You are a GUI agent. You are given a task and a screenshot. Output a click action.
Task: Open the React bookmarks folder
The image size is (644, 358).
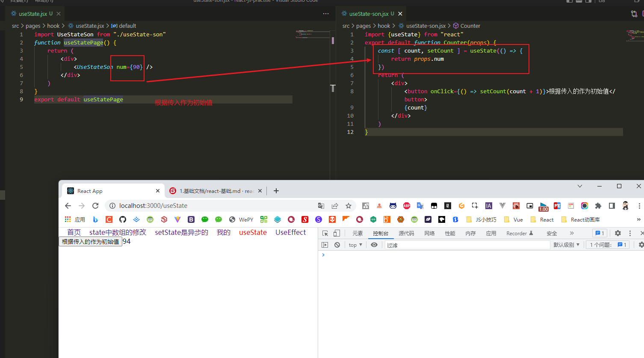tap(542, 219)
